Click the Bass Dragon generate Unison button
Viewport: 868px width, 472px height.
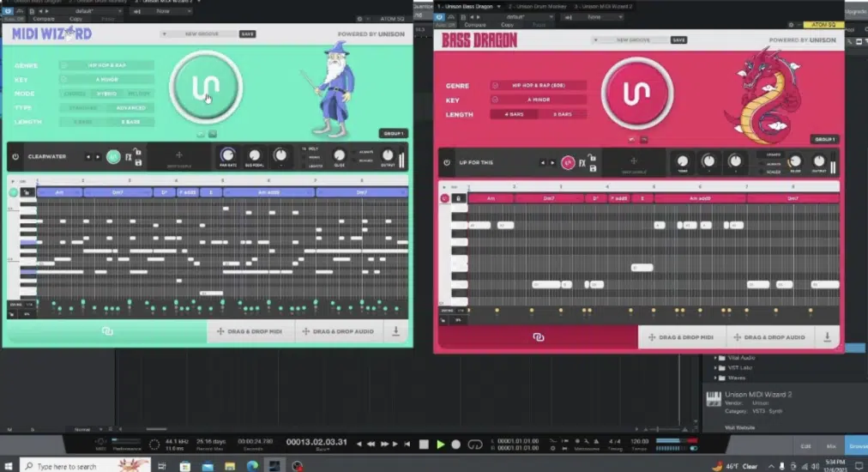click(x=637, y=93)
